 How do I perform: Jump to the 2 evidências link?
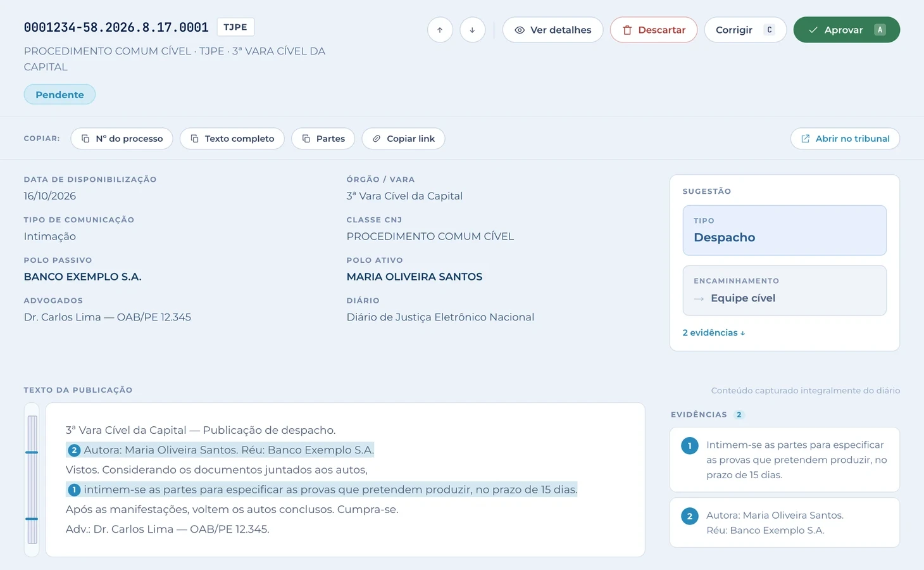coord(713,332)
